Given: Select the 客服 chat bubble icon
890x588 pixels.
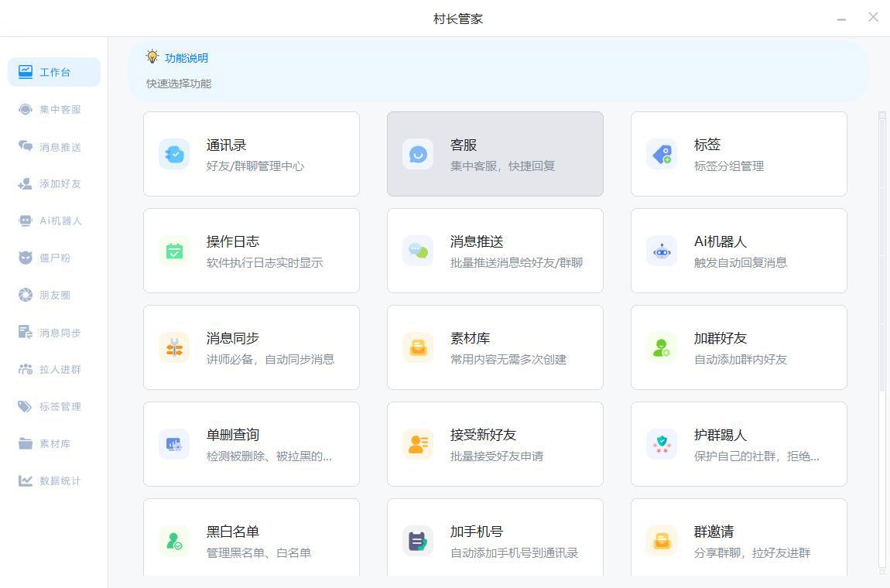Looking at the screenshot, I should (x=418, y=154).
